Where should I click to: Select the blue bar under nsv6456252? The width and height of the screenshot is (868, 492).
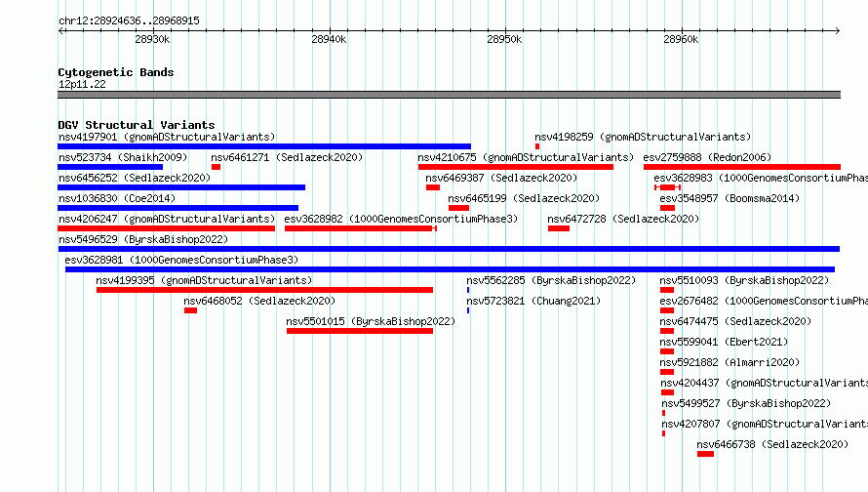(181, 187)
